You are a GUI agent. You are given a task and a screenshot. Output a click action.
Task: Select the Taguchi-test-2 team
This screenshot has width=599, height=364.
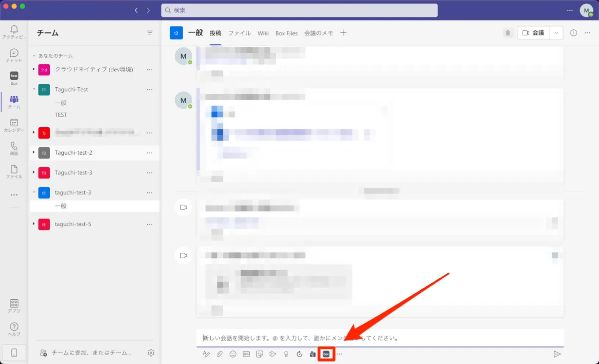[x=73, y=153]
